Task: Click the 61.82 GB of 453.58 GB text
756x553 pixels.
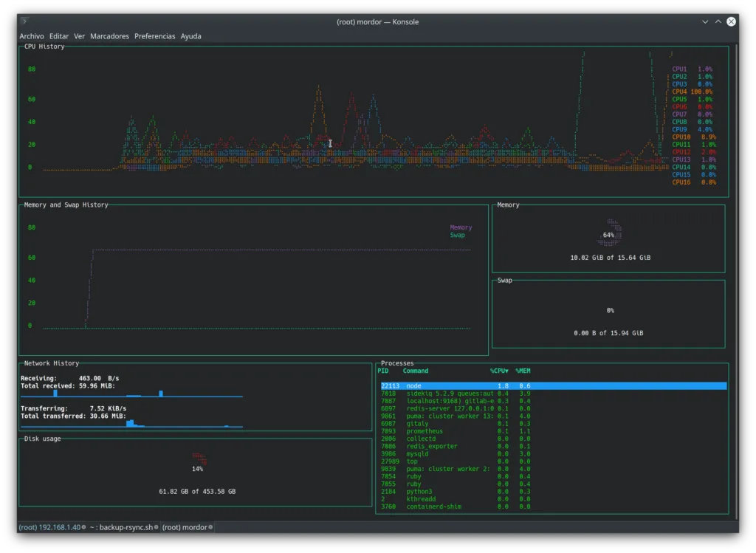Action: point(197,491)
